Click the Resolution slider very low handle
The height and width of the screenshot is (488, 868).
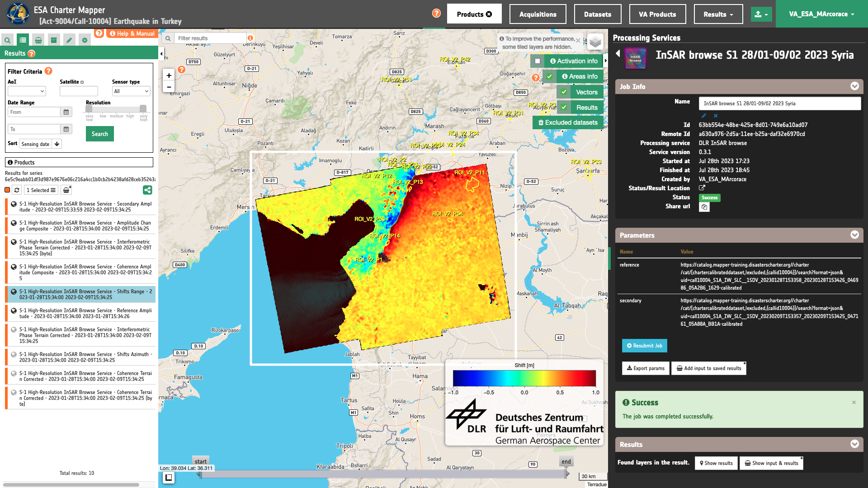coord(89,108)
